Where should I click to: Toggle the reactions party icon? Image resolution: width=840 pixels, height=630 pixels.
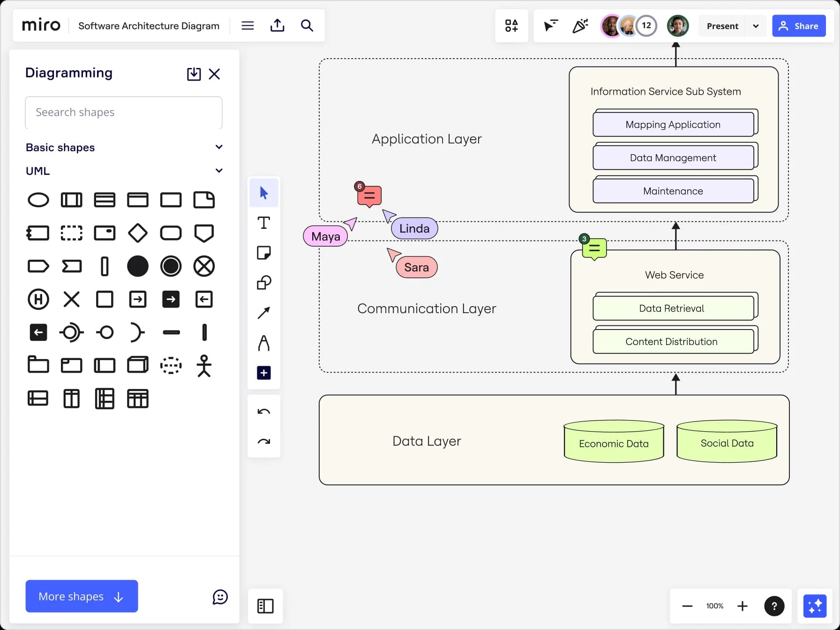coord(580,25)
